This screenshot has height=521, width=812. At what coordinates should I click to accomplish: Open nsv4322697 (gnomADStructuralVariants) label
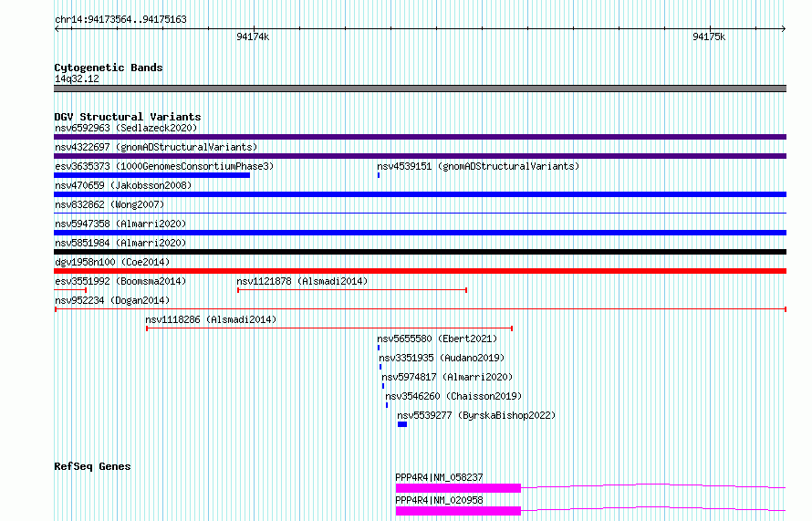tap(156, 147)
